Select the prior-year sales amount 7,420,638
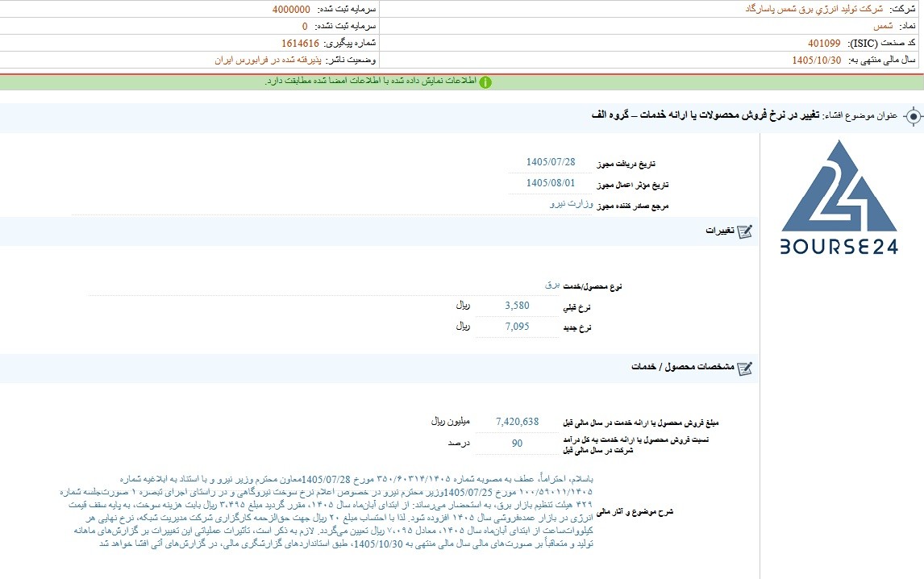 click(x=518, y=422)
